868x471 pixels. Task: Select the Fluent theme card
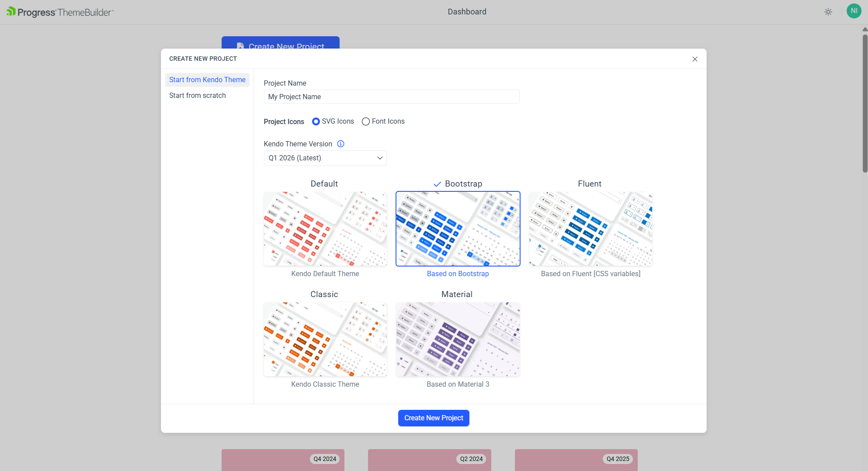tap(590, 229)
